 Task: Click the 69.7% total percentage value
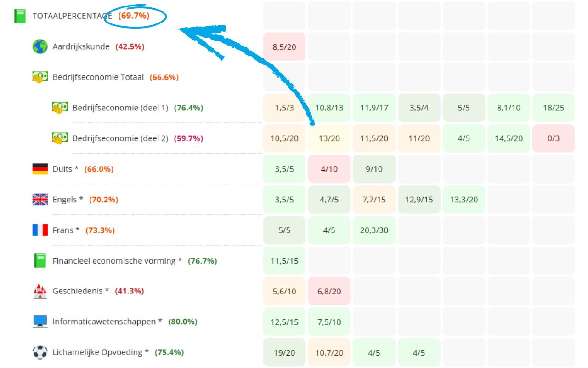(134, 16)
